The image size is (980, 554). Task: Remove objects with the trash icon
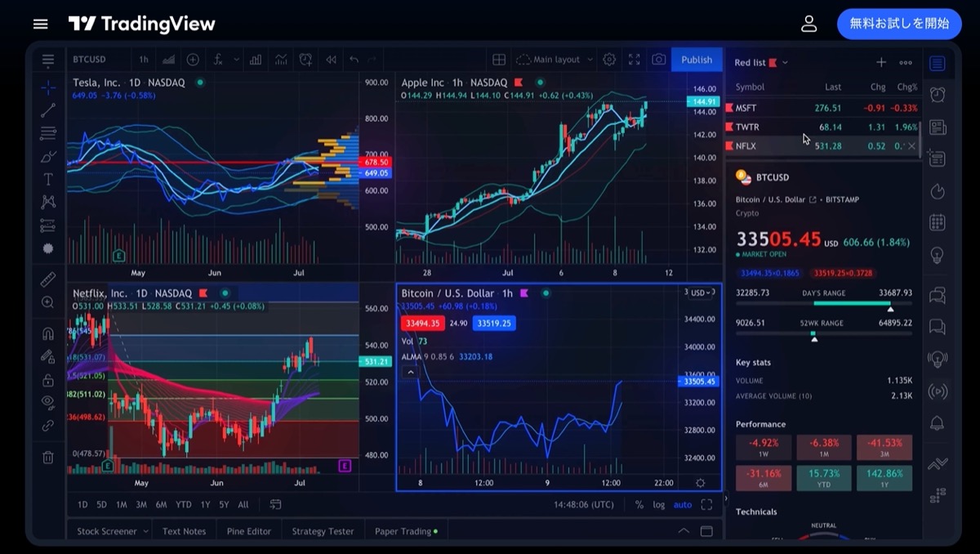click(x=48, y=458)
